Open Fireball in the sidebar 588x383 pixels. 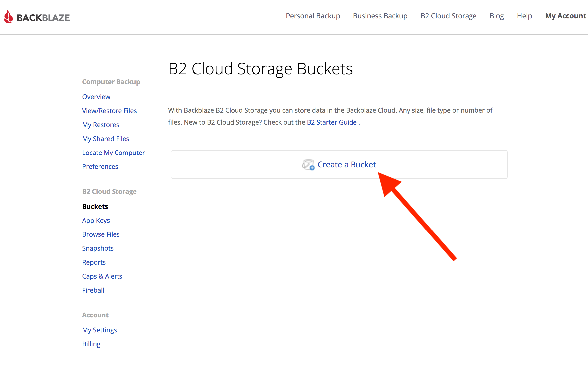[93, 290]
